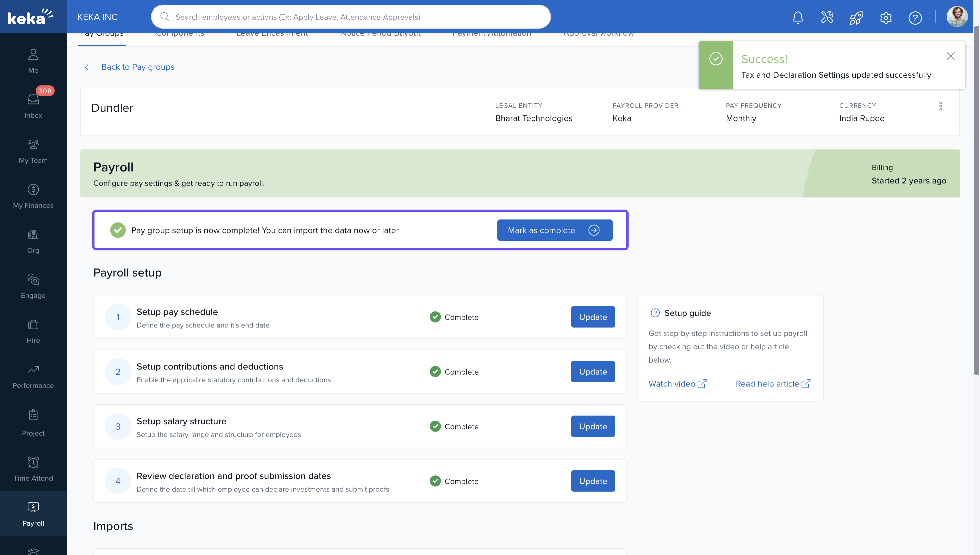Dismiss the Success notification toast
The height and width of the screenshot is (555, 980).
click(950, 56)
